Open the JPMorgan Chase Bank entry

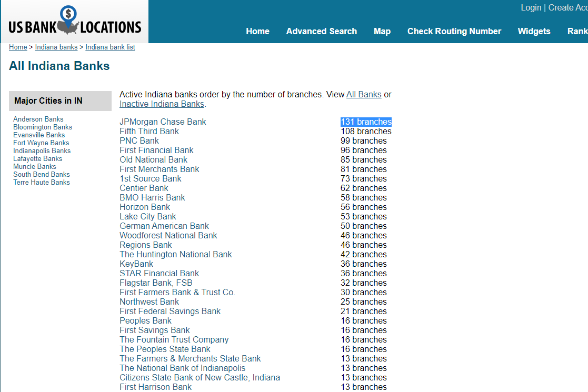click(x=163, y=122)
